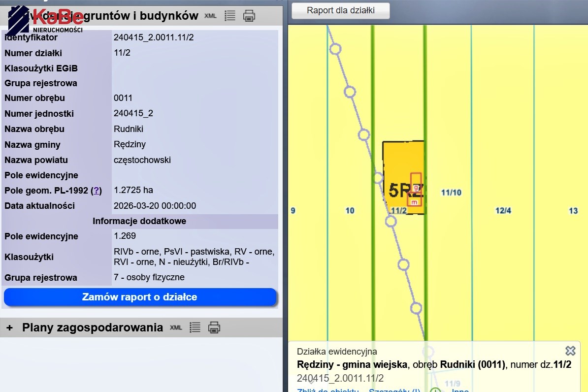The width and height of the screenshot is (588, 392).
Task: Click parcel 10 label on the map
Action: tap(350, 211)
